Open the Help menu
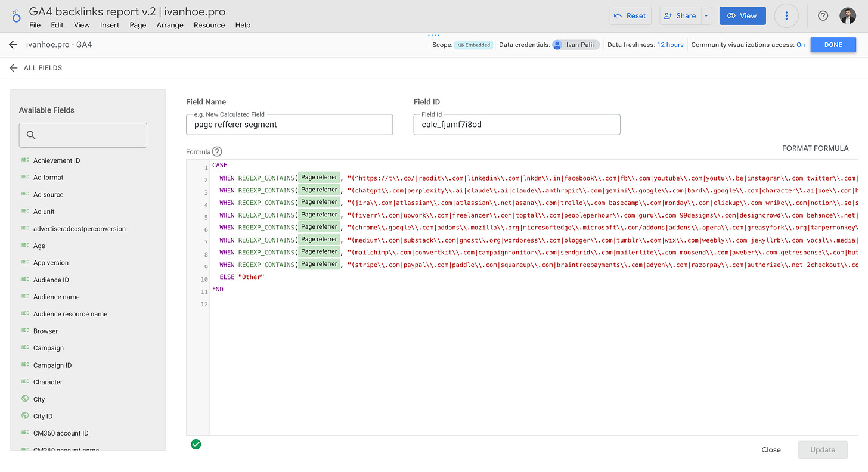The height and width of the screenshot is (472, 868). tap(243, 25)
